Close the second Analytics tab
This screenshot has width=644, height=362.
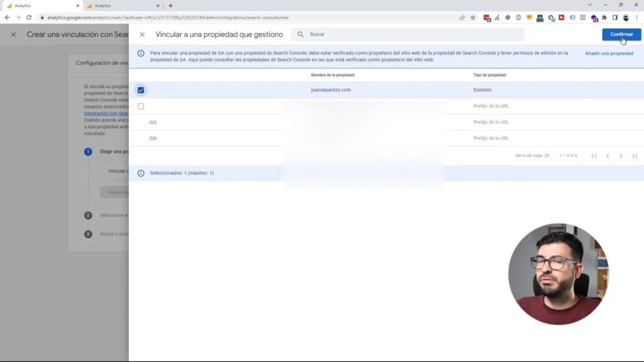(158, 6)
